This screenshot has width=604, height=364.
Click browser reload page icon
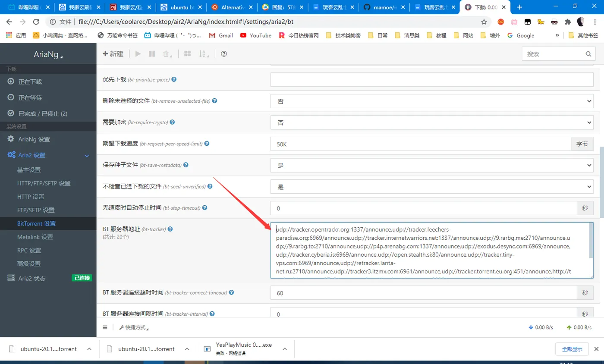point(36,22)
